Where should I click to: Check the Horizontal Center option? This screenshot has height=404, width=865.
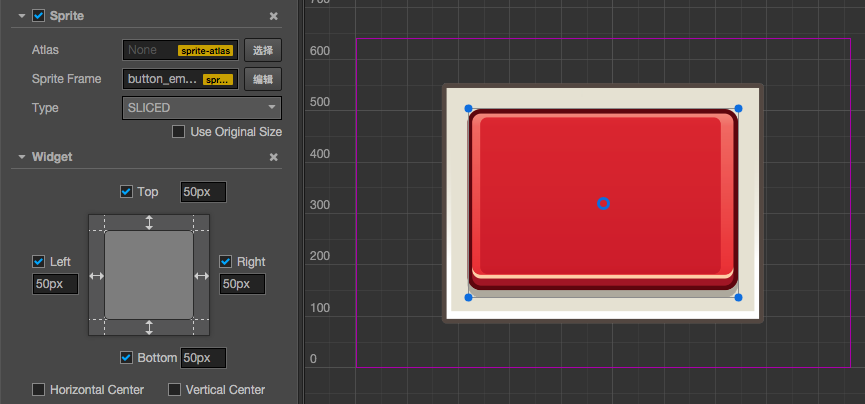coord(39,389)
